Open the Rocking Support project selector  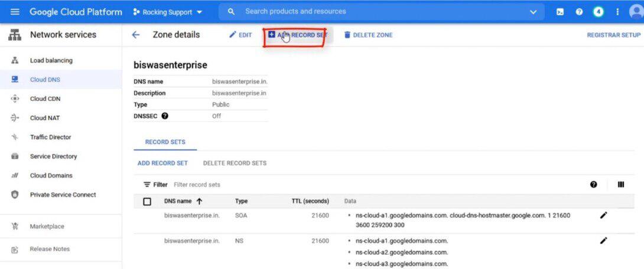click(168, 12)
